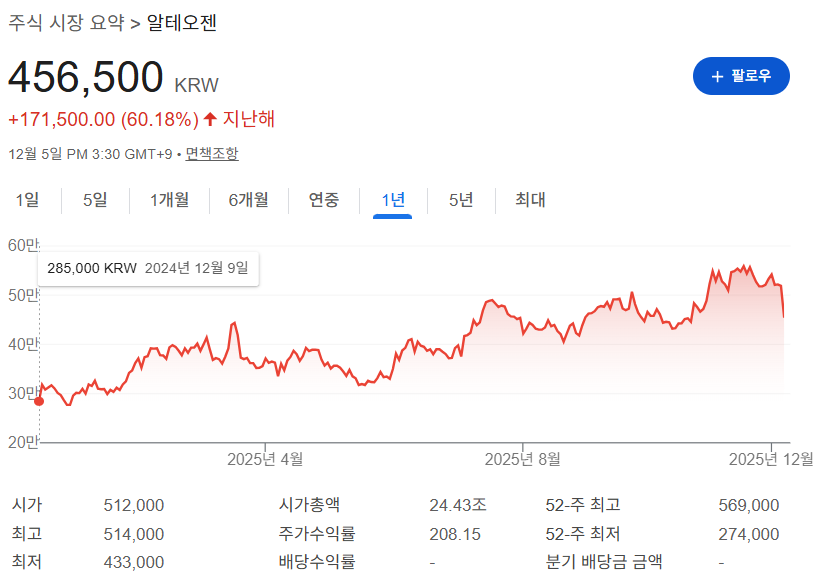Screen dimensions: 820x583
Task: Open the 1개월 chart view
Action: (166, 200)
